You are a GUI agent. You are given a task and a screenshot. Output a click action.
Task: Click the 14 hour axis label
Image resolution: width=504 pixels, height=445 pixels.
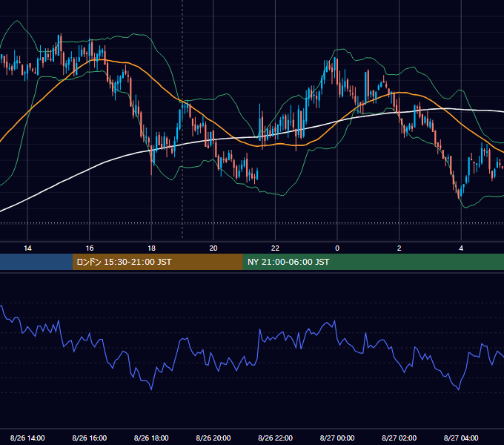tap(27, 248)
